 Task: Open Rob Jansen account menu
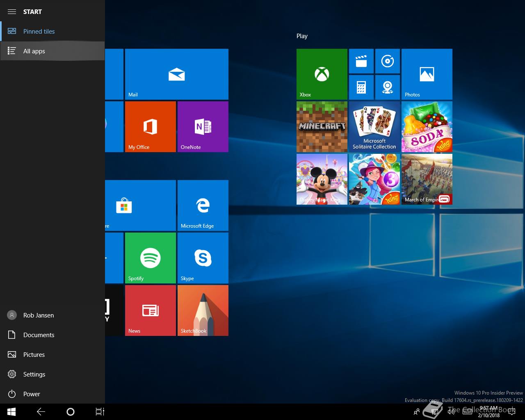click(38, 315)
